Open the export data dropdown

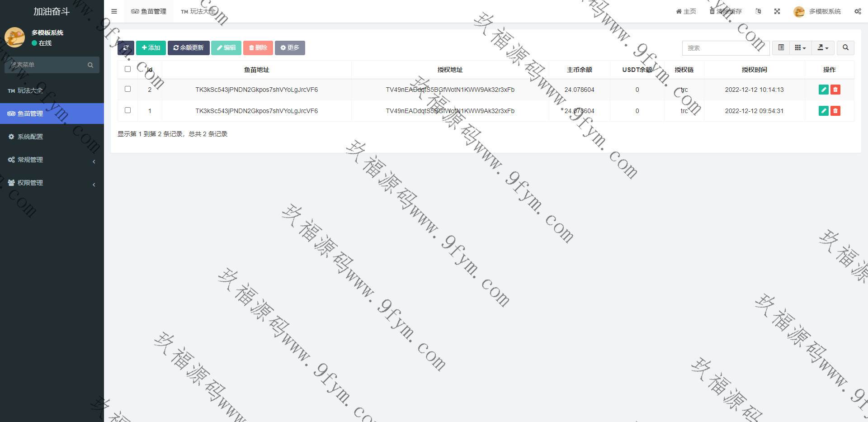coord(823,47)
